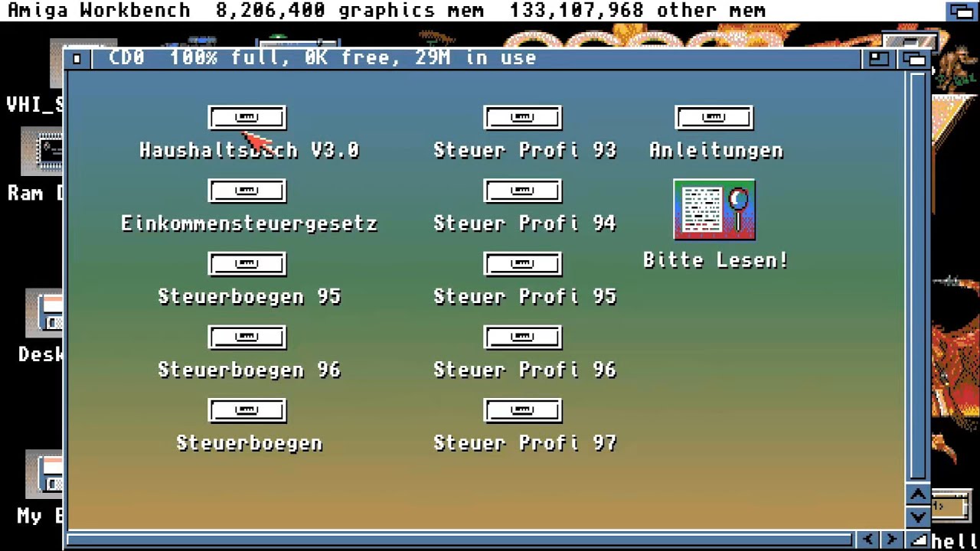Click the Bitte Lesen! label text

point(716,260)
